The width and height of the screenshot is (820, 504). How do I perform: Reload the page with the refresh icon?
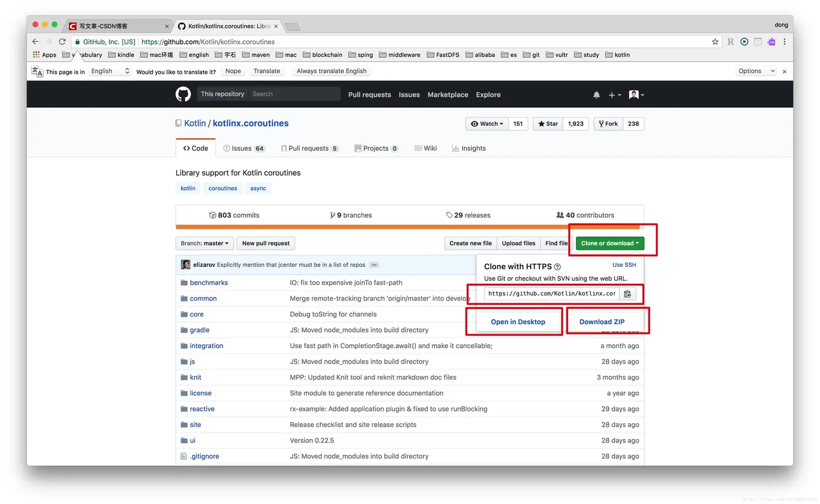[x=62, y=42]
